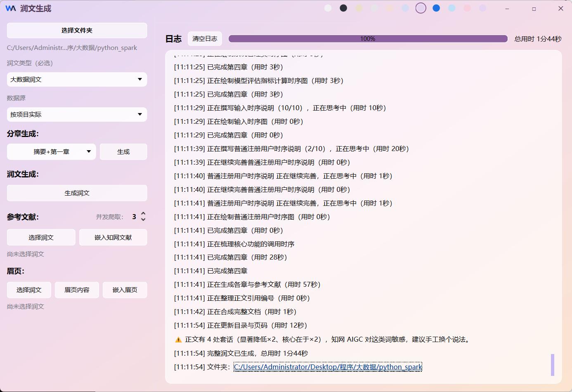Click the 日志 heading
Screen dimensions: 572x392
173,39
